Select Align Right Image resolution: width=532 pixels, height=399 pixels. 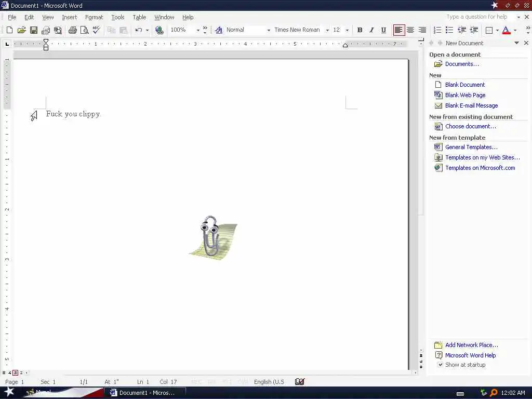422,30
